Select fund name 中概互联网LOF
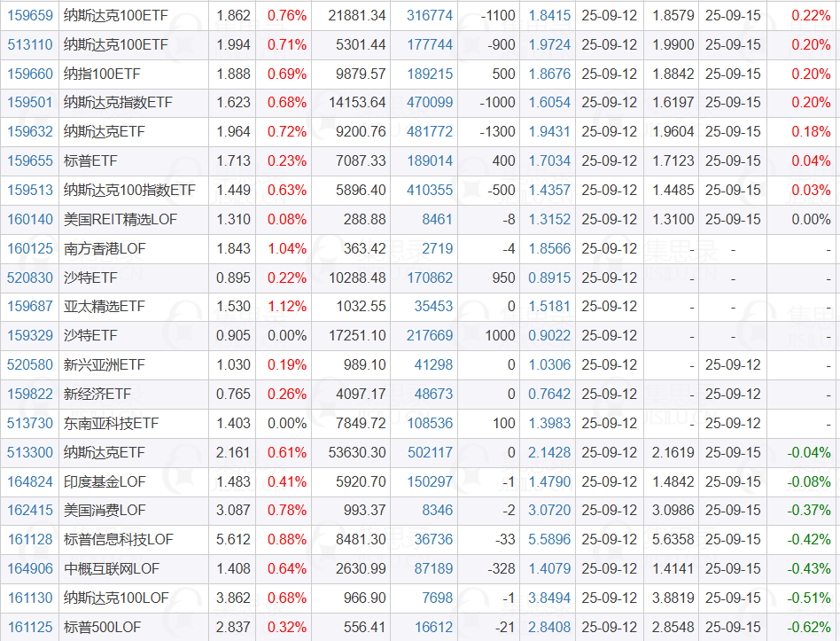Screen dimensions: 840x641 click(112, 568)
